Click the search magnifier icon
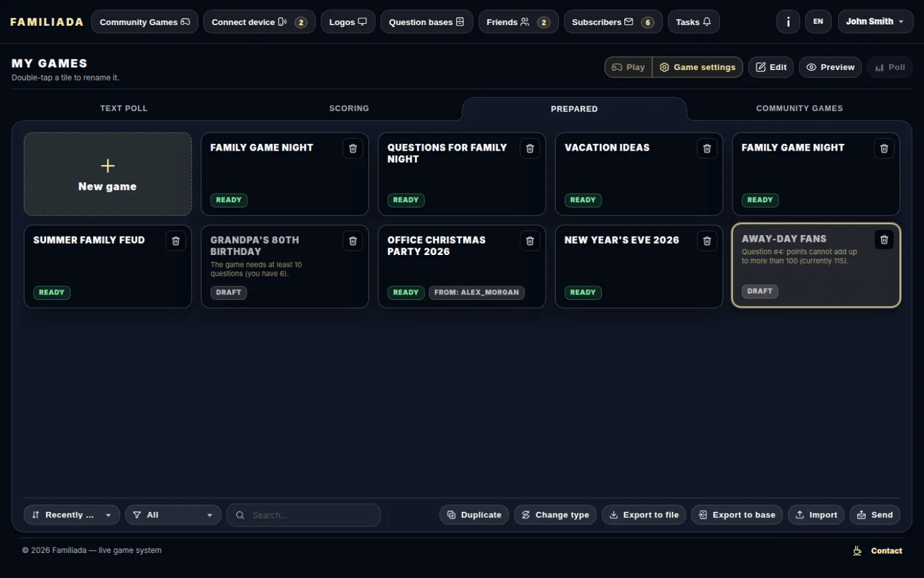The width and height of the screenshot is (924, 578). tap(240, 515)
